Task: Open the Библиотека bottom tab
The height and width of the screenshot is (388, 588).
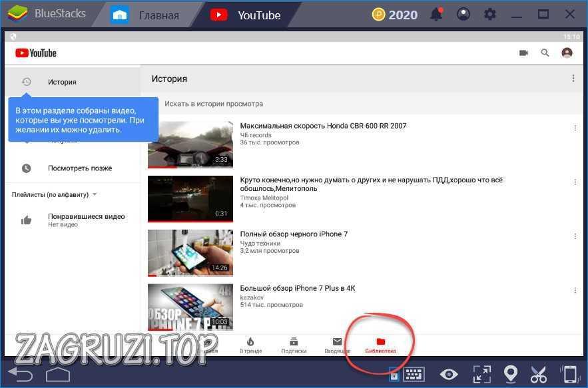Action: 380,345
